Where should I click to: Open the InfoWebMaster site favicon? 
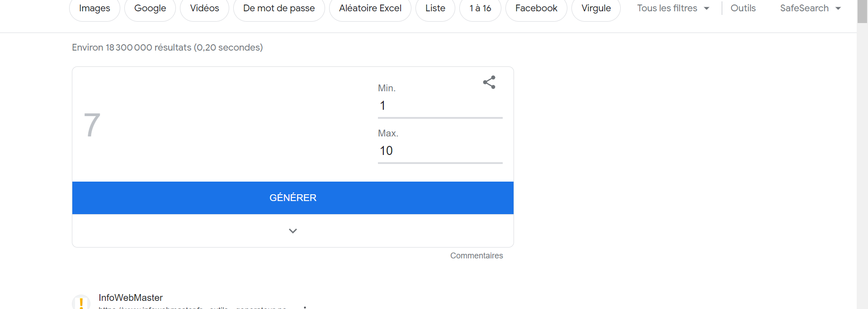[81, 302]
